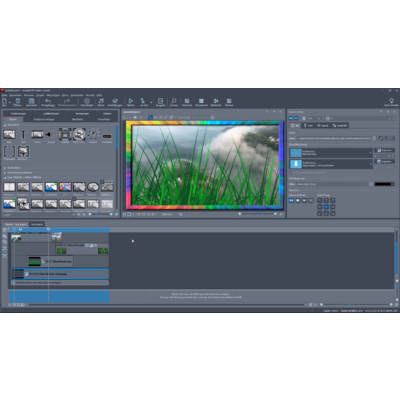Click the Undo arrow in the toolbar

coord(48,101)
